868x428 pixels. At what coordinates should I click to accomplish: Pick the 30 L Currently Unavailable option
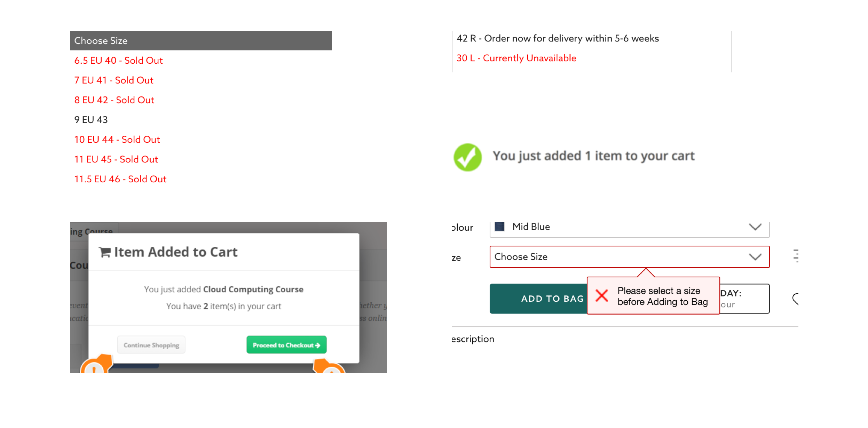coord(516,58)
